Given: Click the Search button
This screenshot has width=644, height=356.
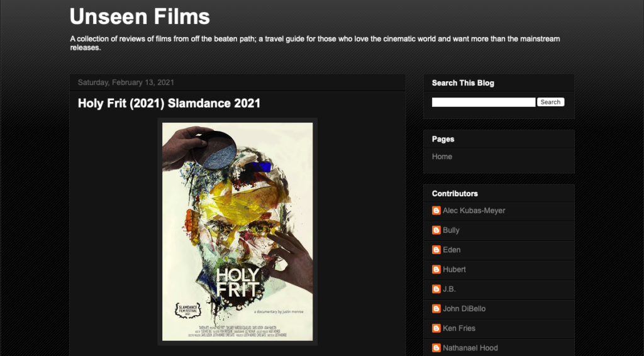Looking at the screenshot, I should pyautogui.click(x=550, y=102).
